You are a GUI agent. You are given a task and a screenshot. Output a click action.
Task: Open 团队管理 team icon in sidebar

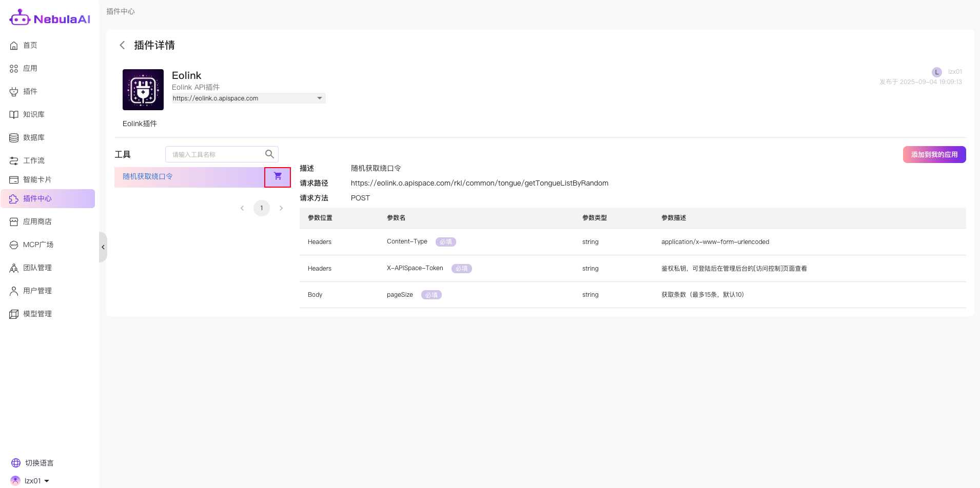(14, 268)
